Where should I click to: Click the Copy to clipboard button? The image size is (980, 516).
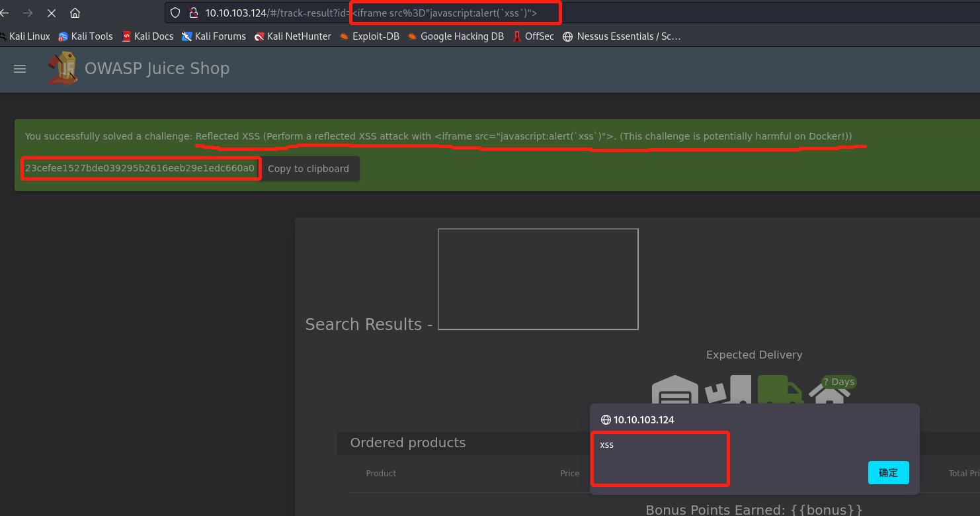pos(308,169)
